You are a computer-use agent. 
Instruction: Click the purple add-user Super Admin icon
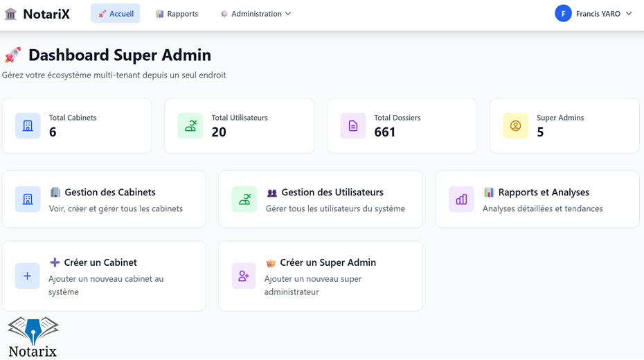coord(244,276)
